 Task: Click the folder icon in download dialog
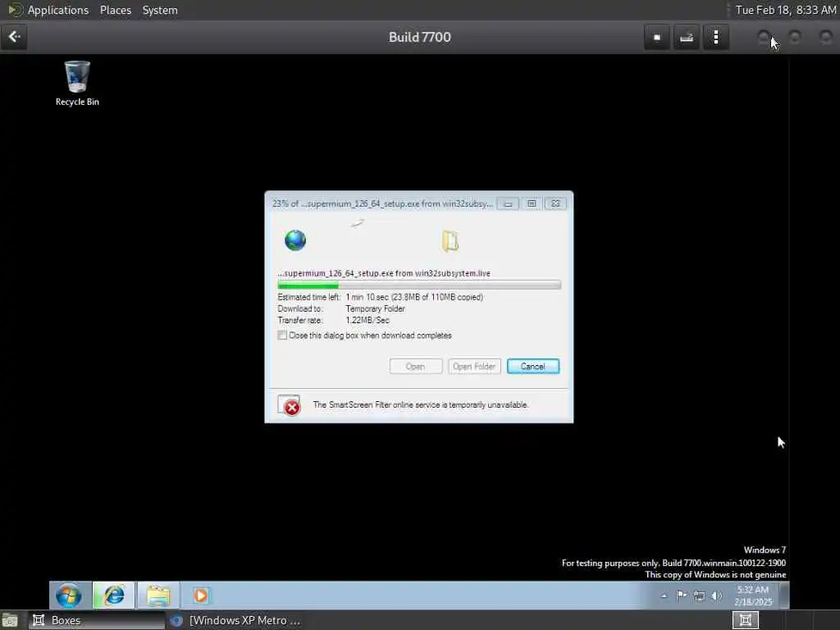[x=450, y=241]
